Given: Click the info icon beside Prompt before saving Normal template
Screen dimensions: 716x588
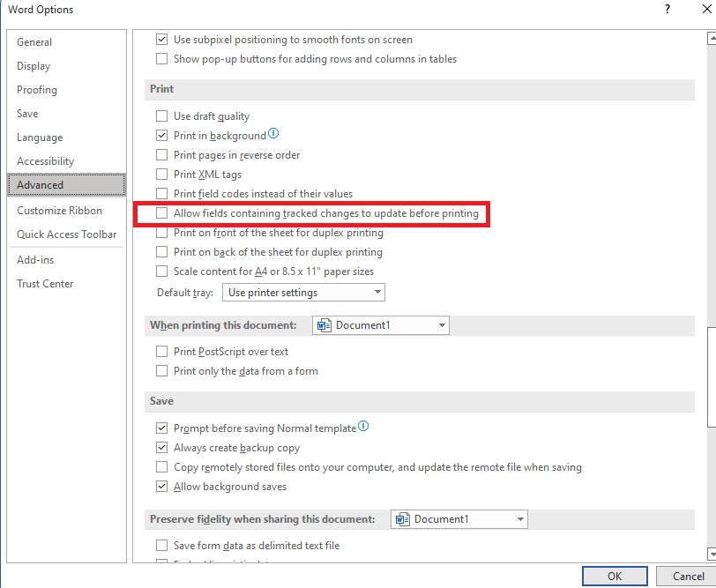Looking at the screenshot, I should [x=363, y=427].
